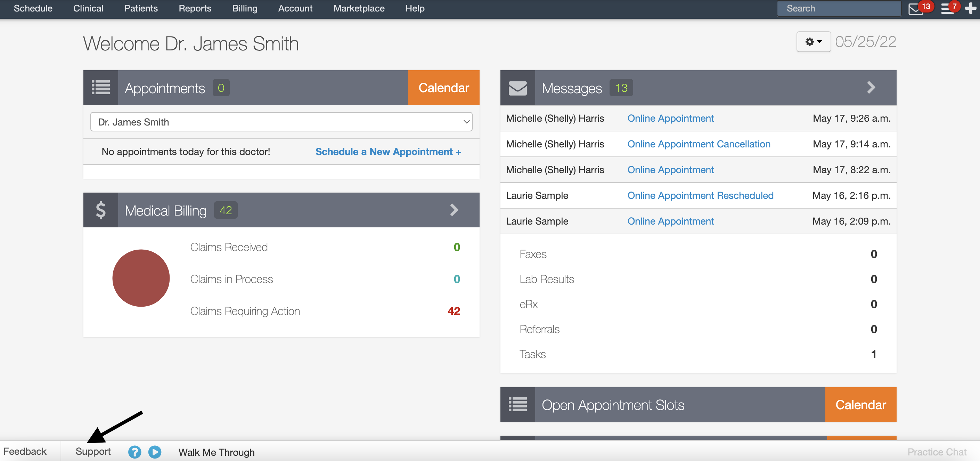Open the Account menu
Image resolution: width=980 pixels, height=461 pixels.
[295, 8]
